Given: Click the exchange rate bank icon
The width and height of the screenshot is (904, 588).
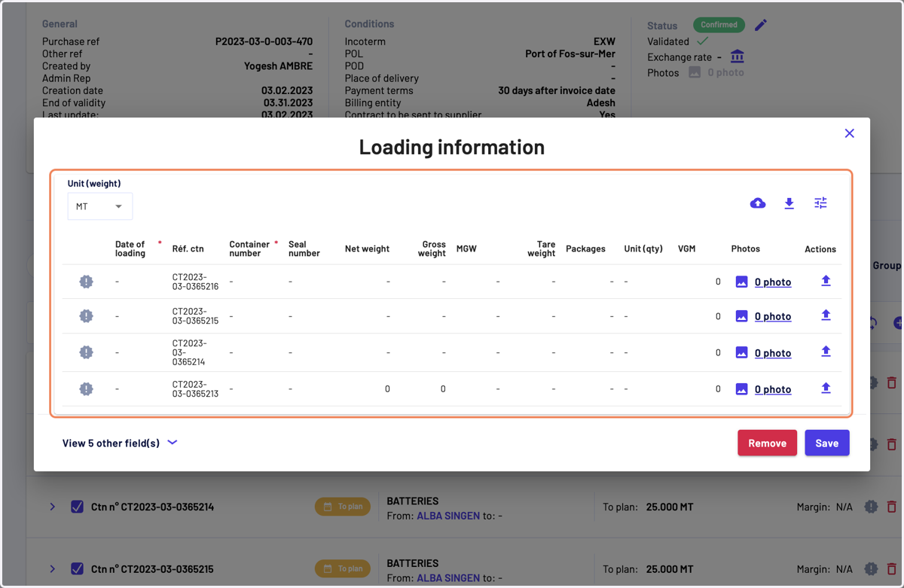Looking at the screenshot, I should 737,56.
